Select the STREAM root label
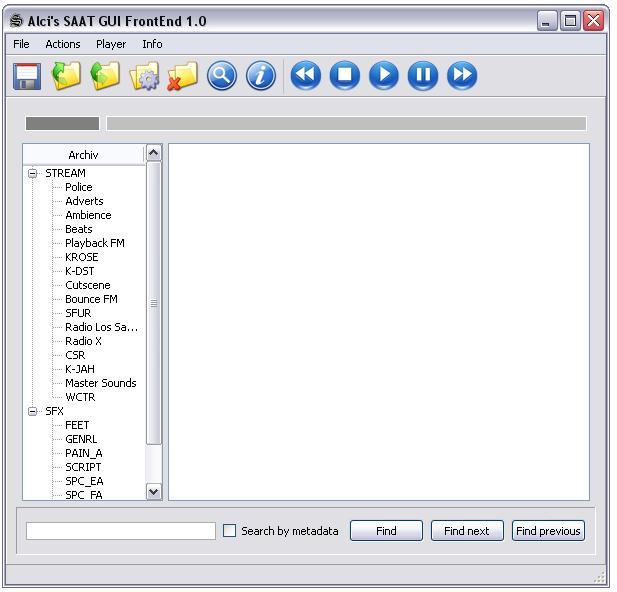Screen dimensions: 617x592 point(65,173)
